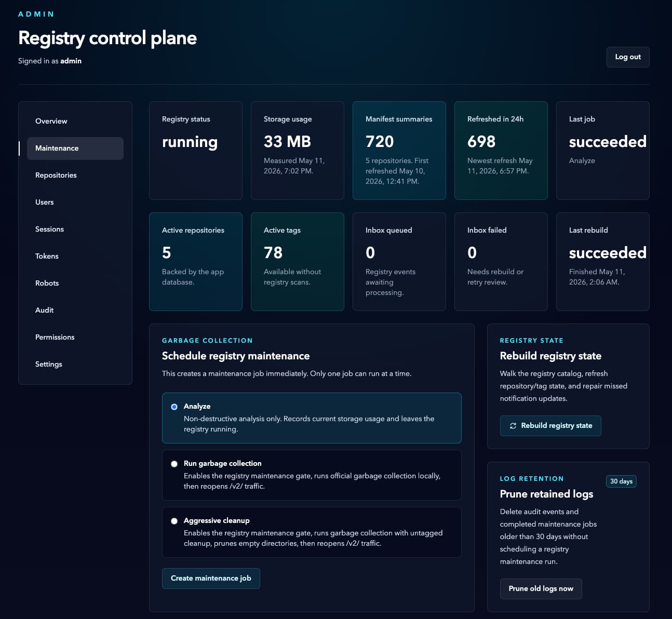Click the Last job succeeded card
672x619 pixels.
click(603, 151)
